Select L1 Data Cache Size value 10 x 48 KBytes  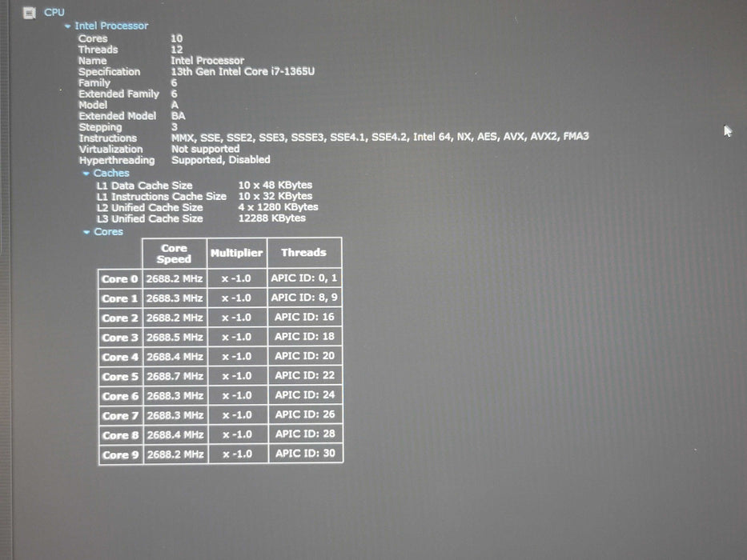[275, 185]
